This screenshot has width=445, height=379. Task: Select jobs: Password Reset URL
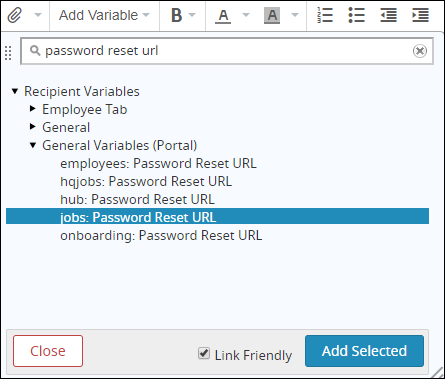217,216
